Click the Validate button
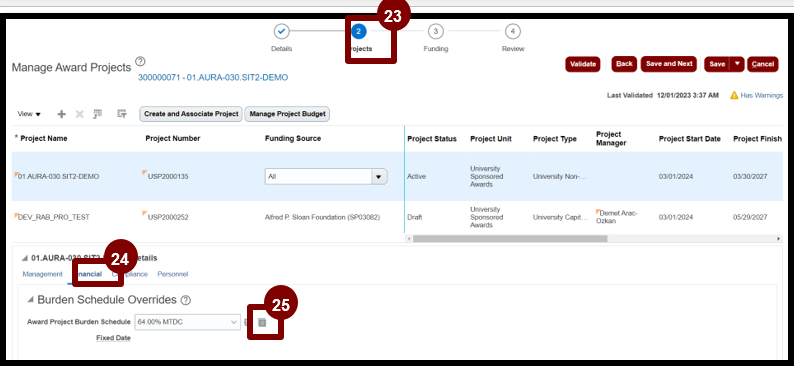This screenshot has width=794, height=366. pos(583,64)
